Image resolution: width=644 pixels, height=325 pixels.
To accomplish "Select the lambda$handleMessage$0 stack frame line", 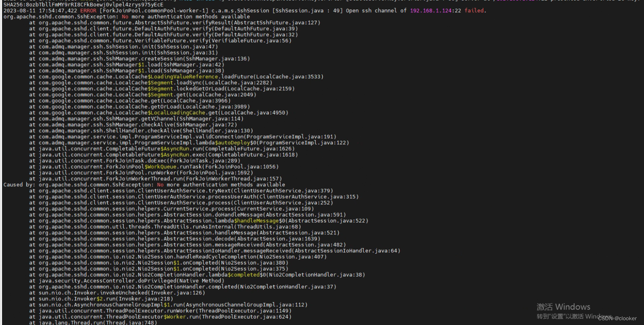I will (199, 221).
